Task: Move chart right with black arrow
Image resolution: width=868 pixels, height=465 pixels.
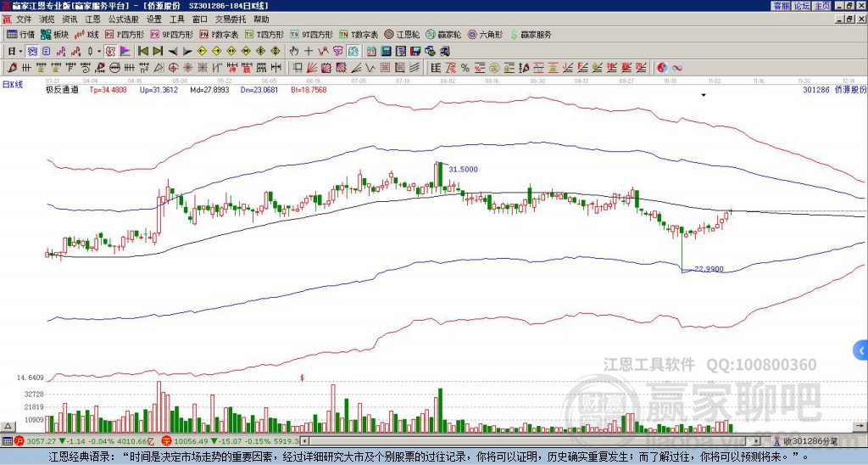Action: click(x=187, y=52)
